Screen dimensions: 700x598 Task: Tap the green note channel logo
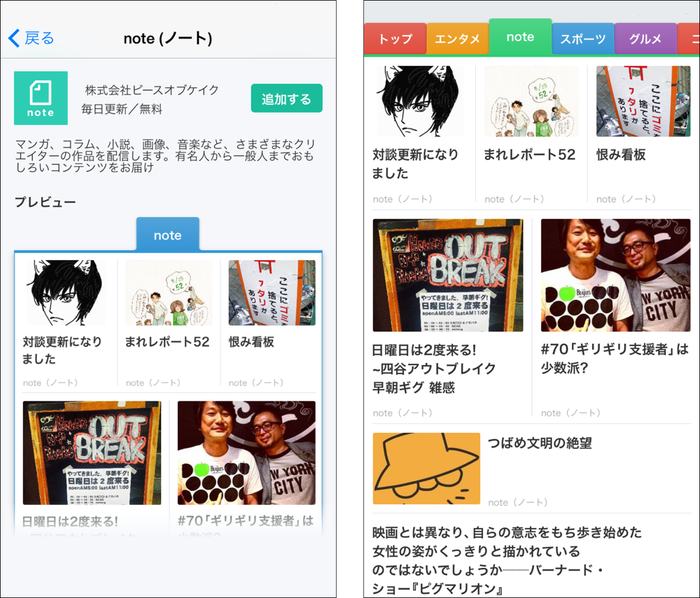pos(41,98)
